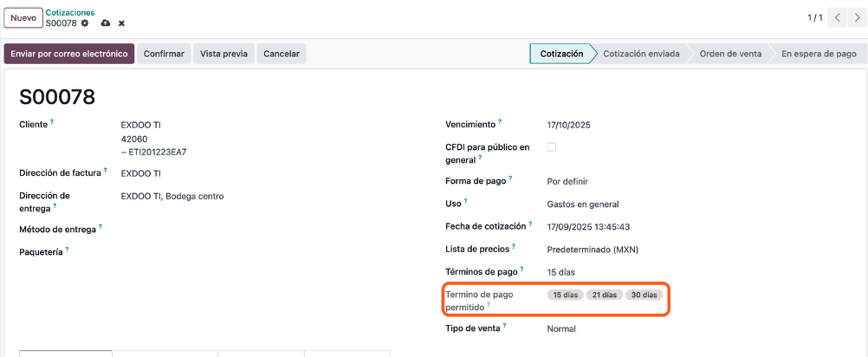Show help tooltip for Forma de pago

[x=510, y=178]
